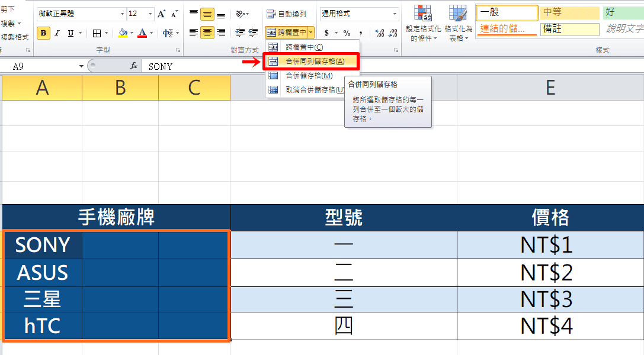The height and width of the screenshot is (355, 644).
Task: Align text to the left
Action: pyautogui.click(x=194, y=33)
